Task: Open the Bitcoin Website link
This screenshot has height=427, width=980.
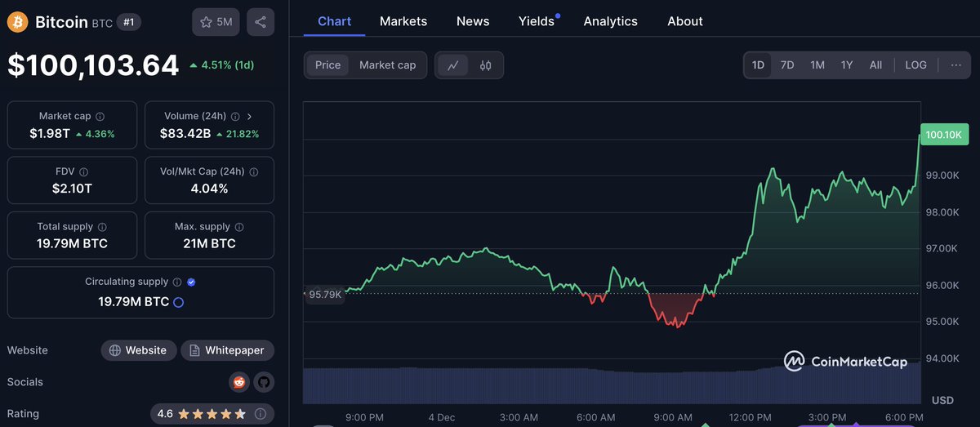Action: tap(139, 350)
